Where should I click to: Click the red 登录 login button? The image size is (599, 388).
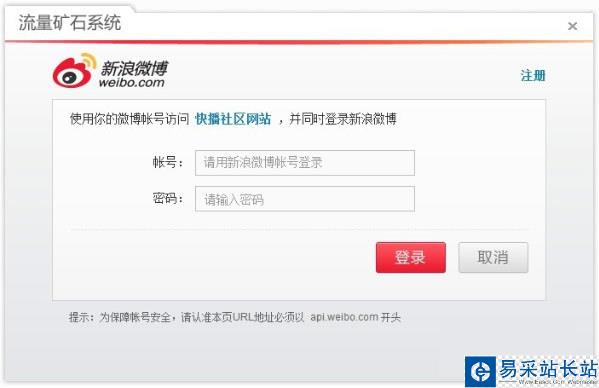pyautogui.click(x=411, y=257)
